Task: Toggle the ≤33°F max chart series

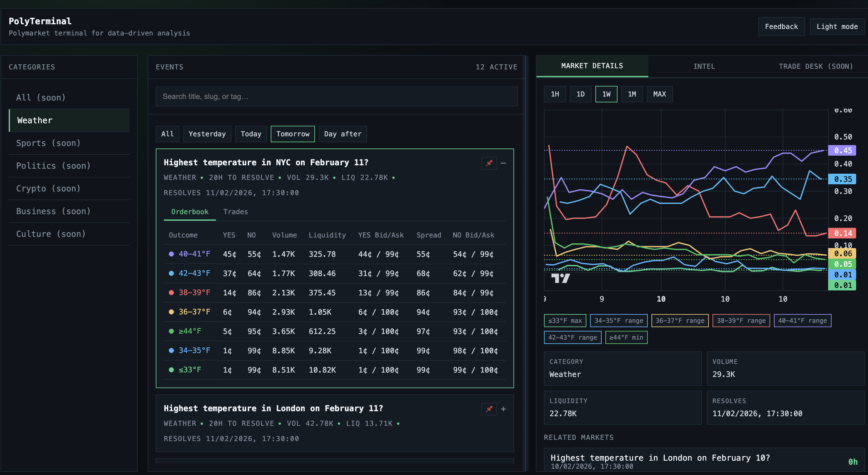Action: 565,321
